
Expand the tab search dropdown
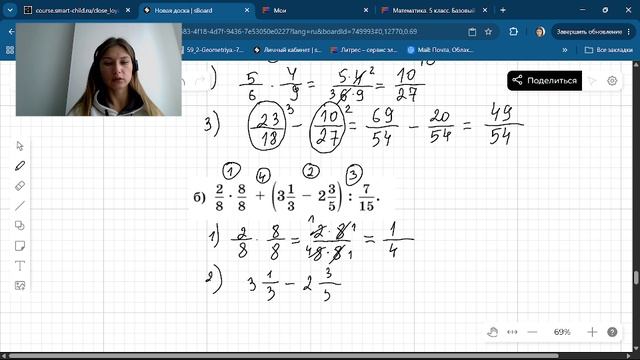pyautogui.click(x=10, y=10)
